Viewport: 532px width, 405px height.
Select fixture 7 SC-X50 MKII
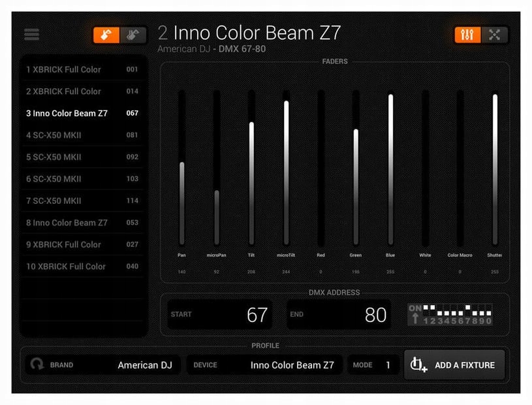coord(82,201)
